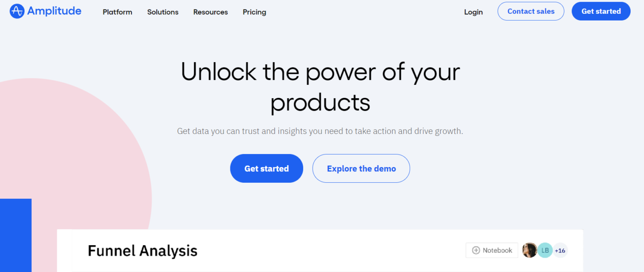Click the Funnel Analysis heading
Viewport: 644px width, 272px height.
point(142,251)
